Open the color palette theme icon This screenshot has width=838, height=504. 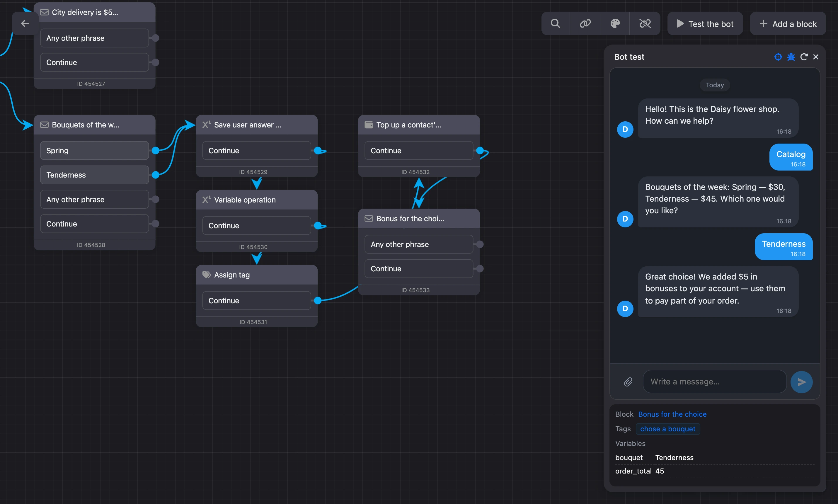[x=615, y=23]
